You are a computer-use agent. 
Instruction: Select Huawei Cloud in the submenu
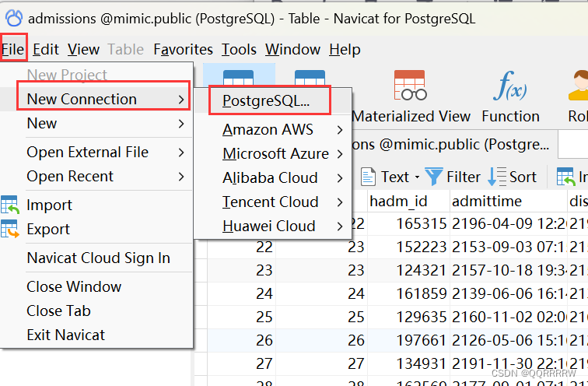pos(273,226)
